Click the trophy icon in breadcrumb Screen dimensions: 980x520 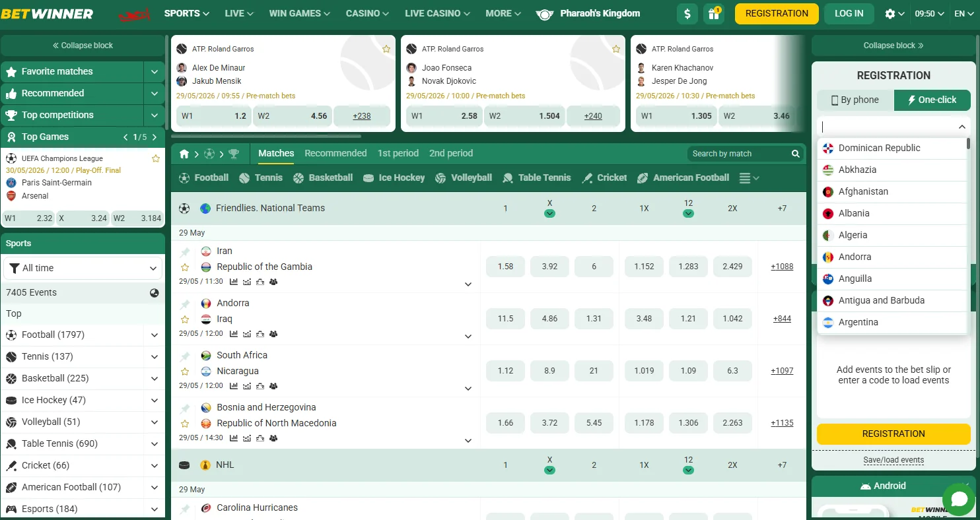click(234, 154)
